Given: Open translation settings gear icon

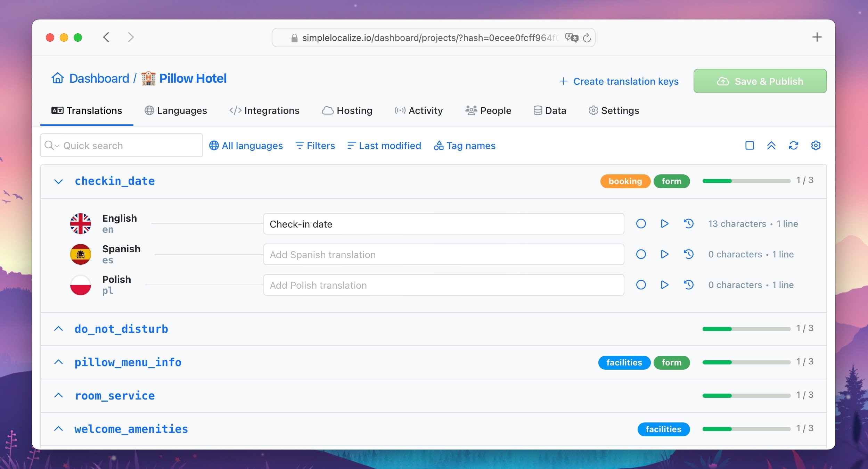Looking at the screenshot, I should point(816,146).
